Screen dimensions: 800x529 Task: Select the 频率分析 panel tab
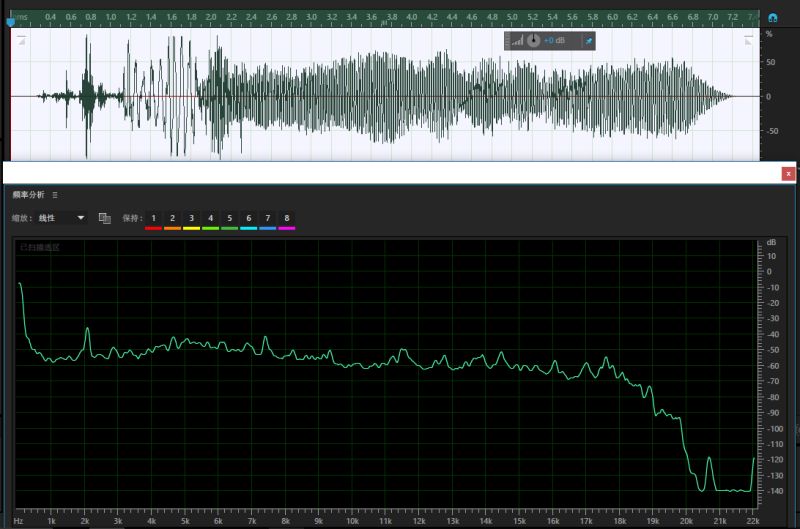point(29,195)
